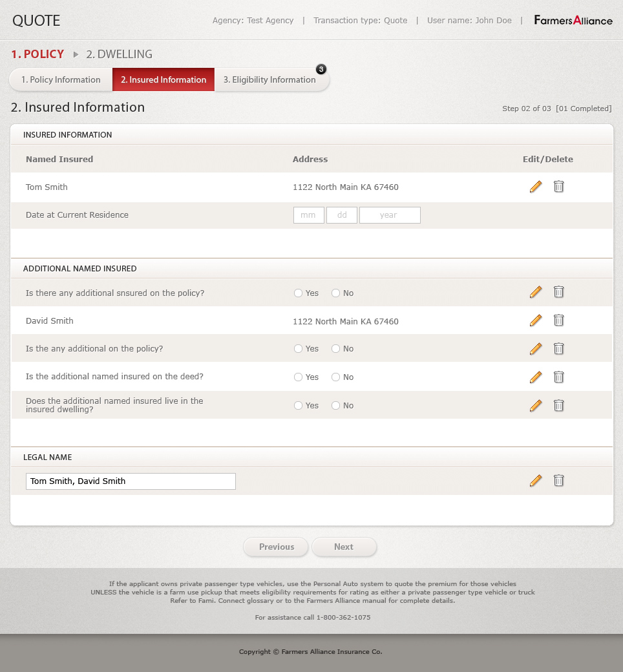623x672 pixels.
Task: Edit the 'Is the any additional' row
Action: [536, 348]
